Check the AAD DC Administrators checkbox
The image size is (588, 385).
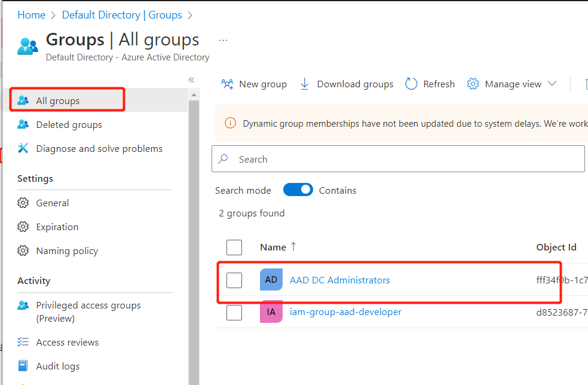[234, 280]
